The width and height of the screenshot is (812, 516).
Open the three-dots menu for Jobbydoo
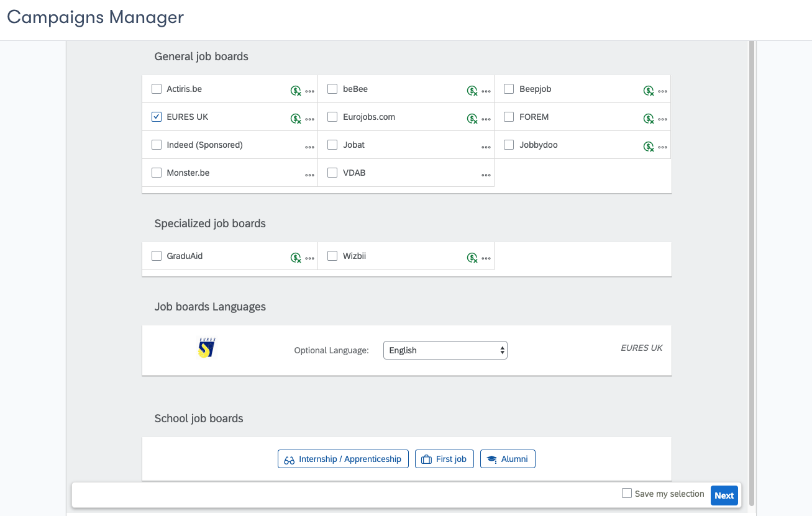pos(662,147)
